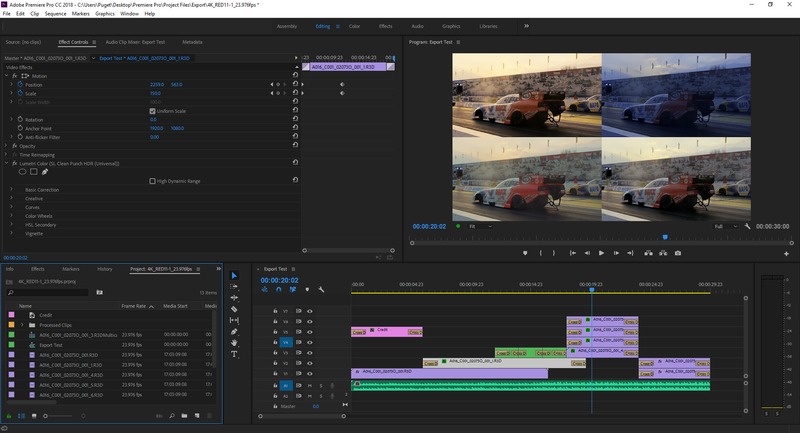The width and height of the screenshot is (800, 433).
Task: Select the Type tool
Action: pyautogui.click(x=234, y=354)
